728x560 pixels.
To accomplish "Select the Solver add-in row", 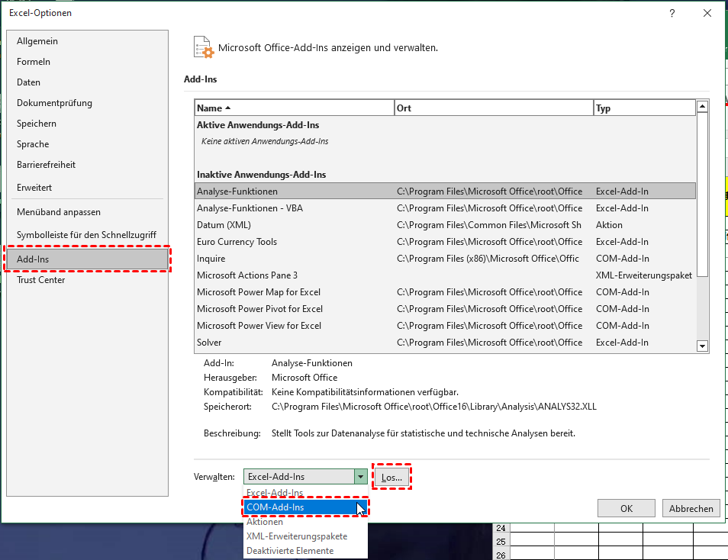I will click(x=208, y=343).
